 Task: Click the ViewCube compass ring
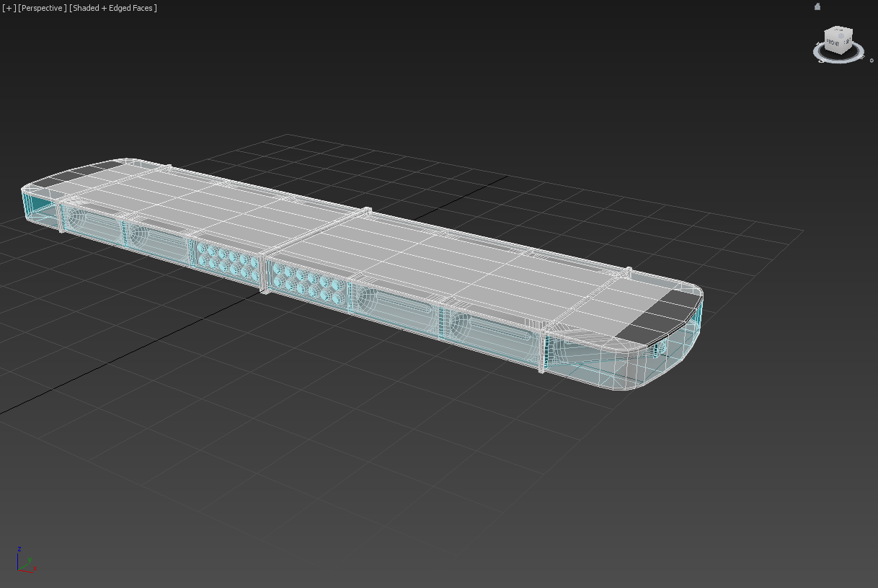click(838, 61)
